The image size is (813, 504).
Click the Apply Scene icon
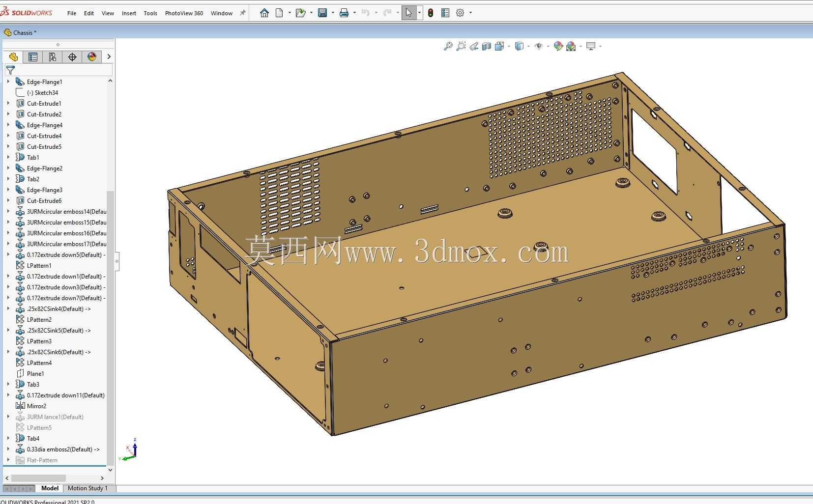pos(571,46)
